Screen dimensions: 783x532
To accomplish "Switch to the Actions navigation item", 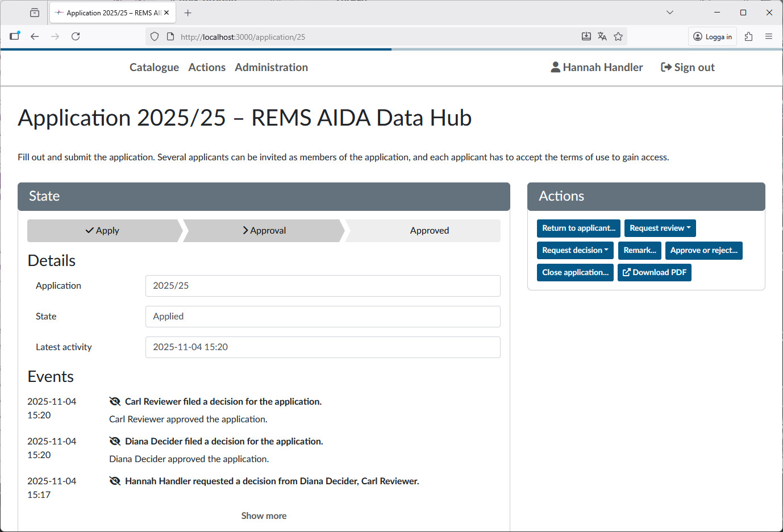I will click(207, 67).
